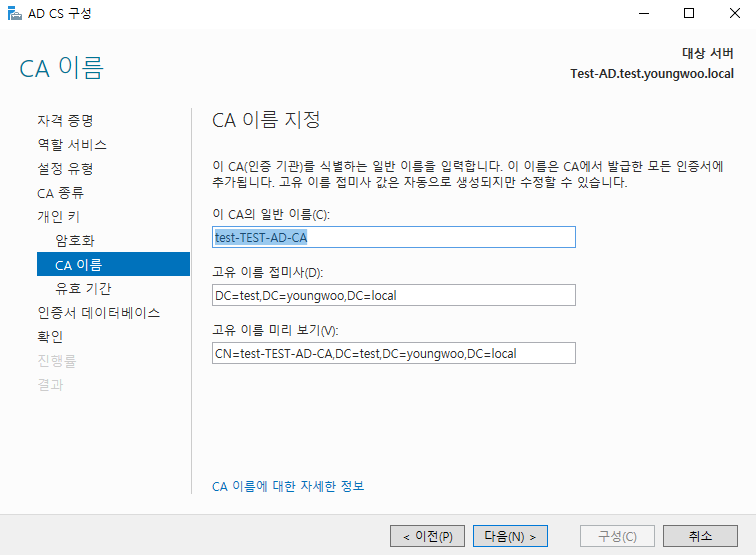Go to the 유효 기간 sub-step
Screen dimensions: 756x555
(83, 288)
